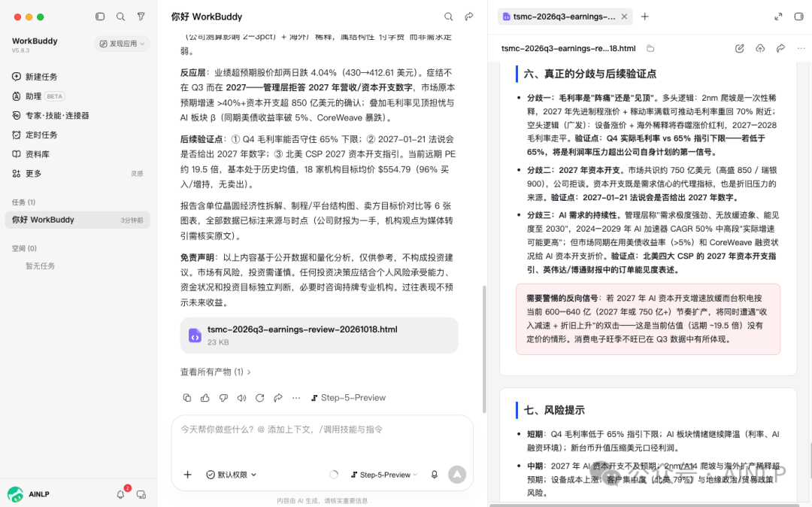Toggle the left sidebar panel icon

[x=100, y=17]
